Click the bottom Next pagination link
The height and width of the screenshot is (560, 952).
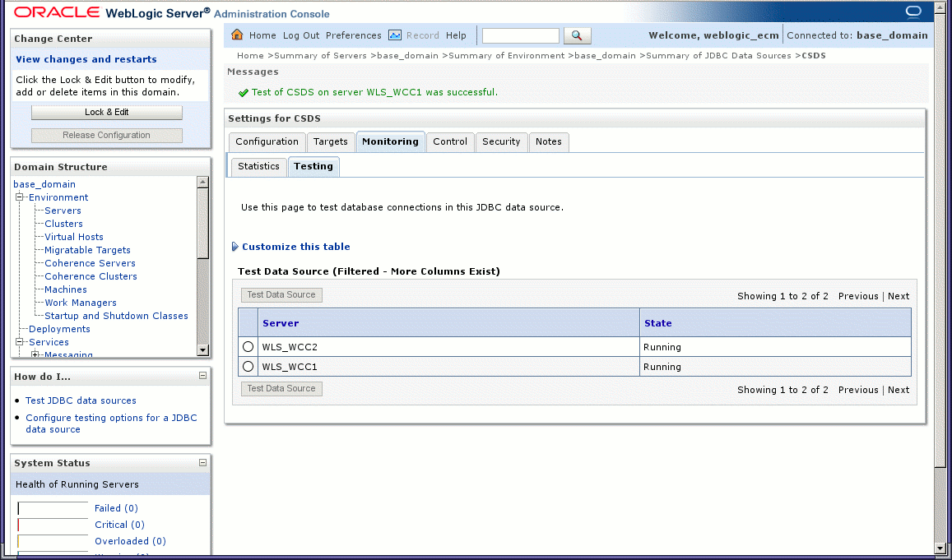click(899, 390)
